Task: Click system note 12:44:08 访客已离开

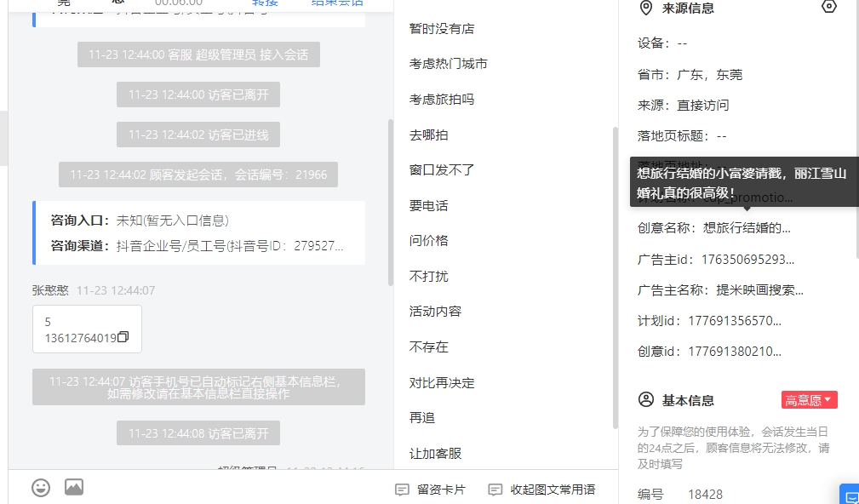Action: click(x=198, y=433)
